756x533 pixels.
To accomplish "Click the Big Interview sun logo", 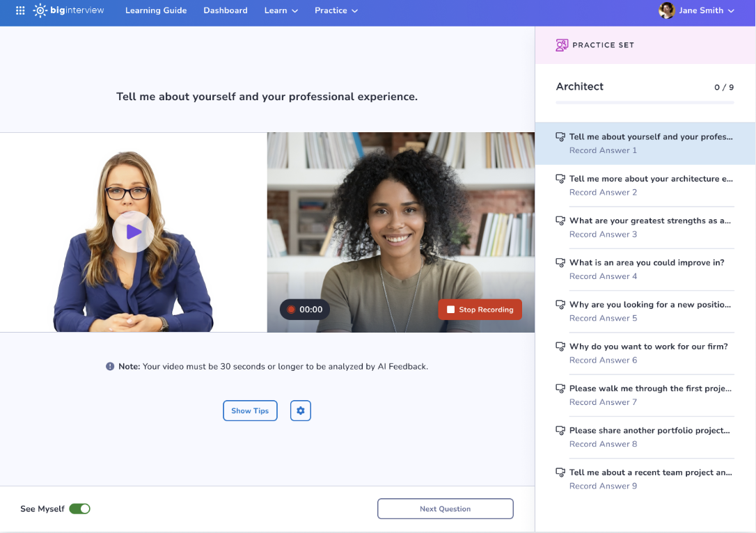I will point(40,10).
